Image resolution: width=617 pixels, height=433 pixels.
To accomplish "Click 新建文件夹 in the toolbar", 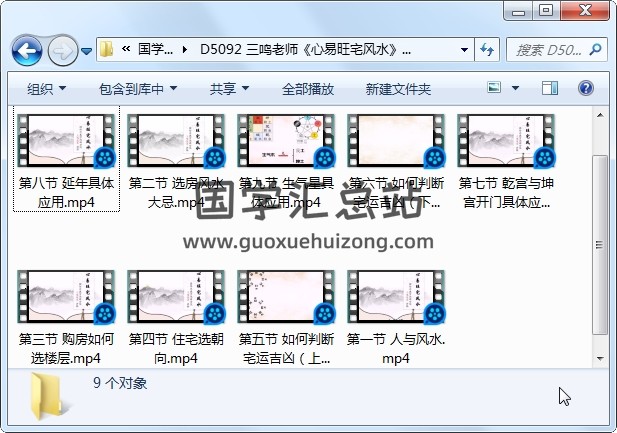I will (398, 89).
